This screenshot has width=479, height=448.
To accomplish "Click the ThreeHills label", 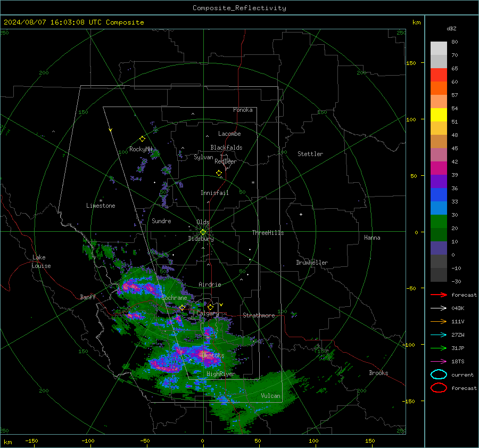I will (x=268, y=233).
